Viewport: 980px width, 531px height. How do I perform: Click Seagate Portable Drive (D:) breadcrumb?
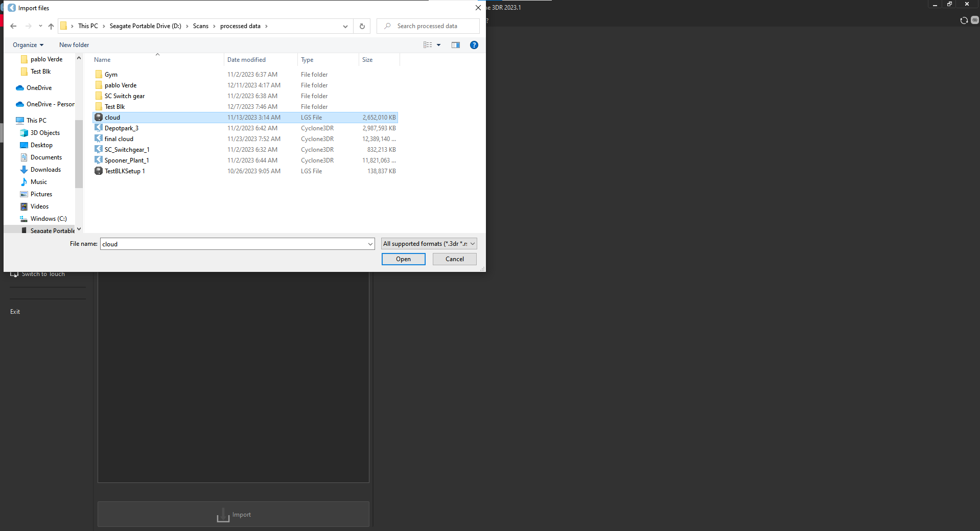[145, 26]
